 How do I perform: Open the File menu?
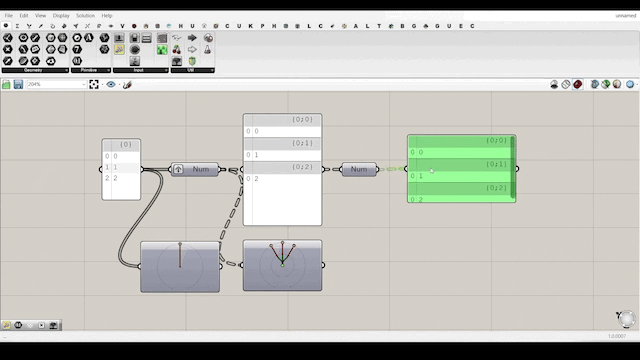point(9,16)
